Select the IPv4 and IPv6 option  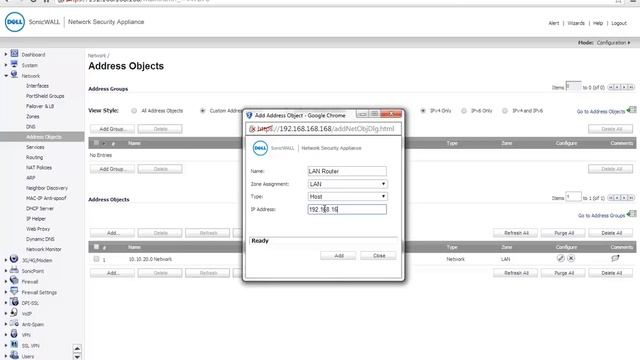coord(505,111)
